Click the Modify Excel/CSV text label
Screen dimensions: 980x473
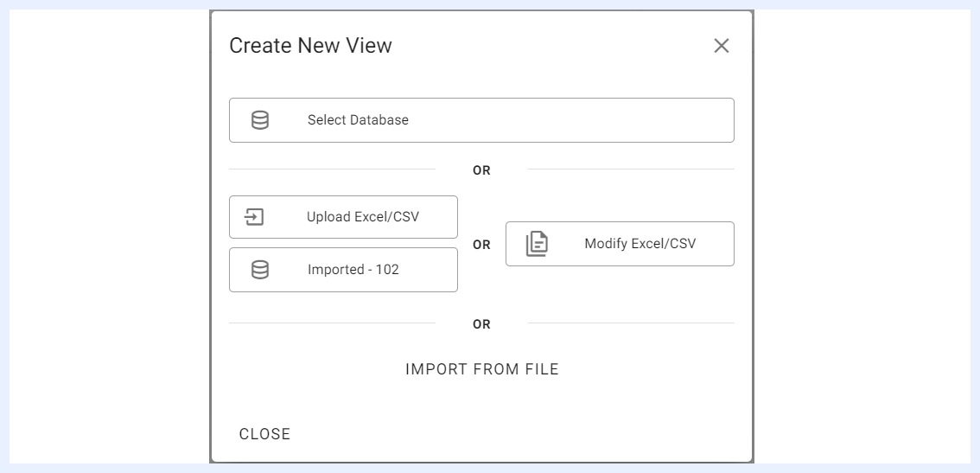pos(640,244)
